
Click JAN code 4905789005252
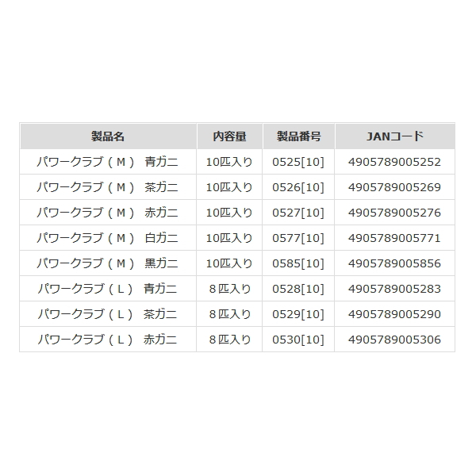[x=394, y=162]
